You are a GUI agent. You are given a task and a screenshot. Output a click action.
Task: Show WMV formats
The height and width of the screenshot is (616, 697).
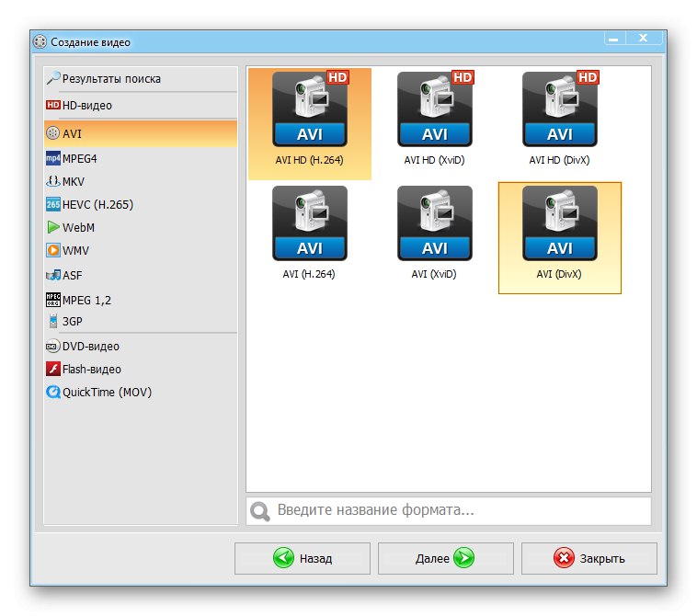(x=141, y=250)
